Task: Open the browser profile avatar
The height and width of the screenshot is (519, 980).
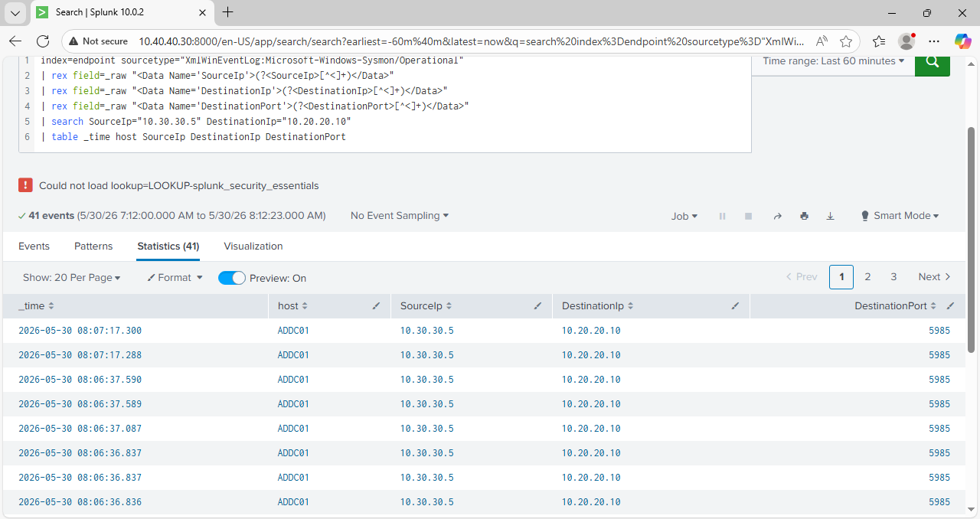Action: (906, 41)
